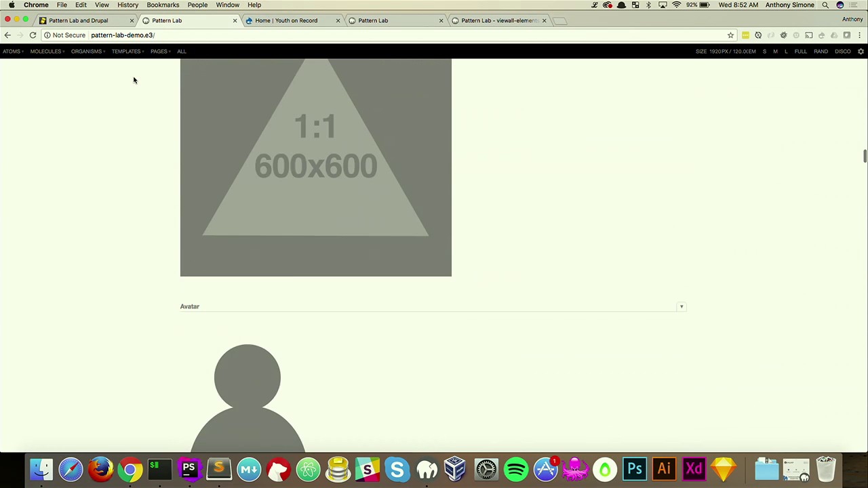The image size is (868, 488).
Task: Launch Adobe XD from the Dock
Action: [x=694, y=469]
